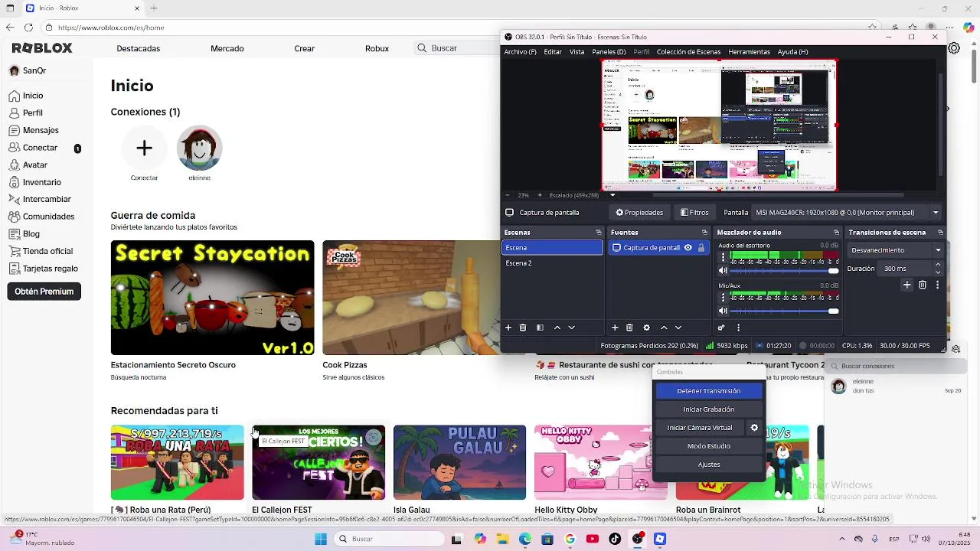980x551 pixels.
Task: Toggle visibility eye of the Captura de pantalla source
Action: pyautogui.click(x=688, y=248)
